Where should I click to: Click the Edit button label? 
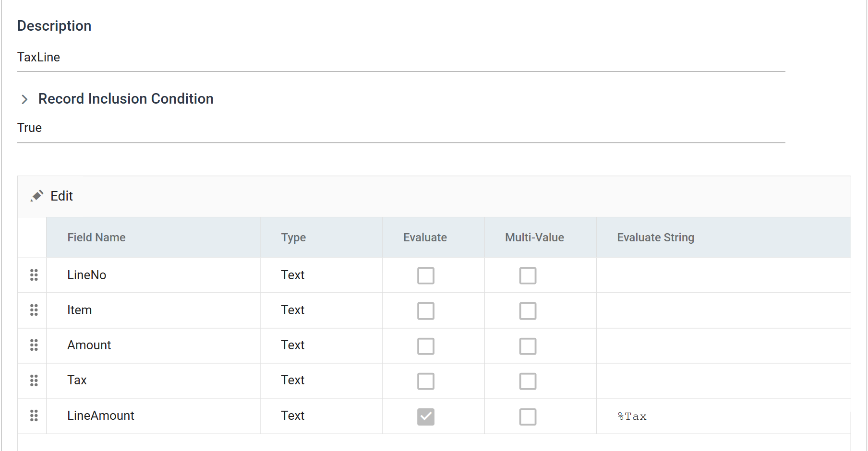(61, 196)
